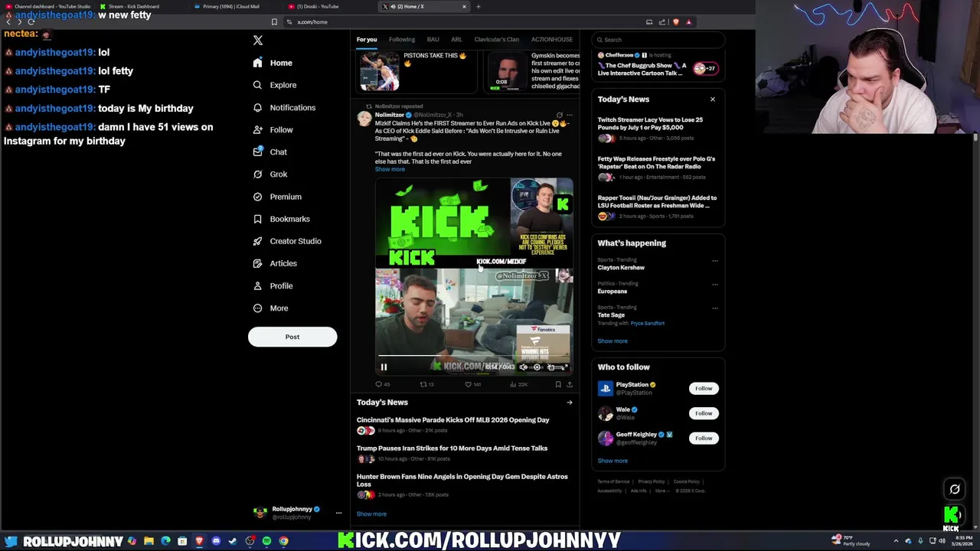
Task: Open video playback settings gear
Action: [x=537, y=367]
